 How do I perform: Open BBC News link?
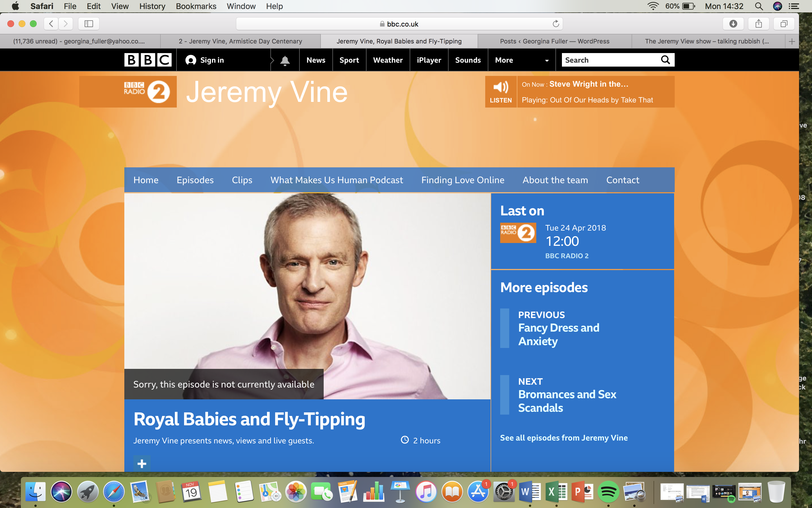click(x=316, y=60)
